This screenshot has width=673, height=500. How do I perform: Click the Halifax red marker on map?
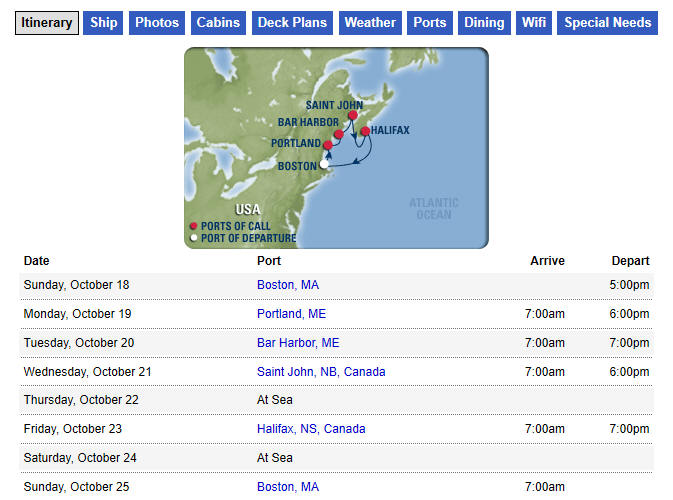click(365, 131)
